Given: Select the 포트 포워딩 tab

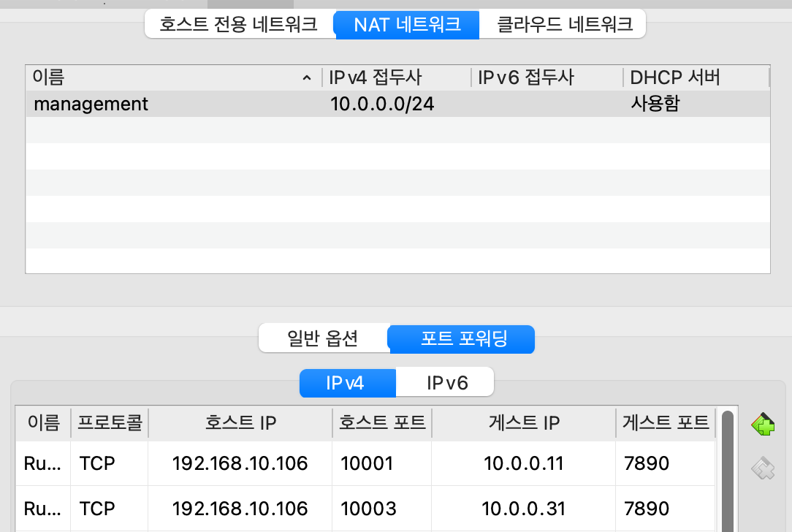Looking at the screenshot, I should pyautogui.click(x=462, y=338).
